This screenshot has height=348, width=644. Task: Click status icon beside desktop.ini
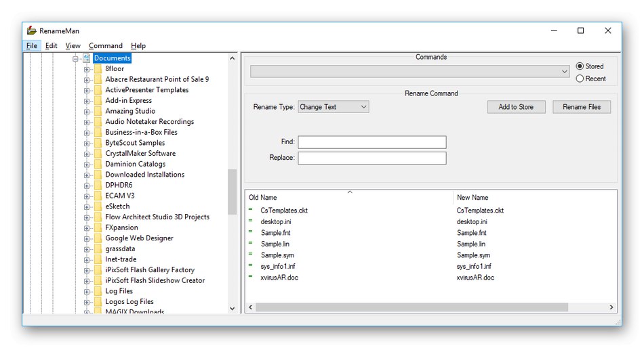pyautogui.click(x=250, y=220)
